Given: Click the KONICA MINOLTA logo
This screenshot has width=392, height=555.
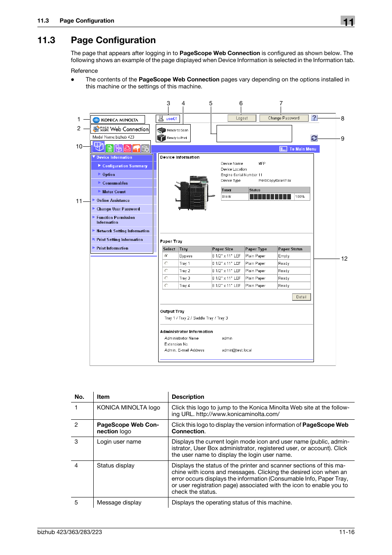Looking at the screenshot, I should point(118,120).
